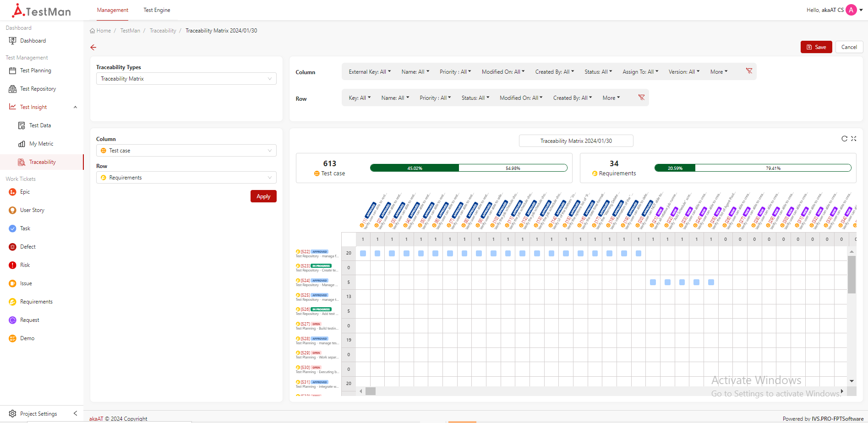The height and width of the screenshot is (423, 868).
Task: Select requirement row [522]
Action: pyautogui.click(x=317, y=254)
